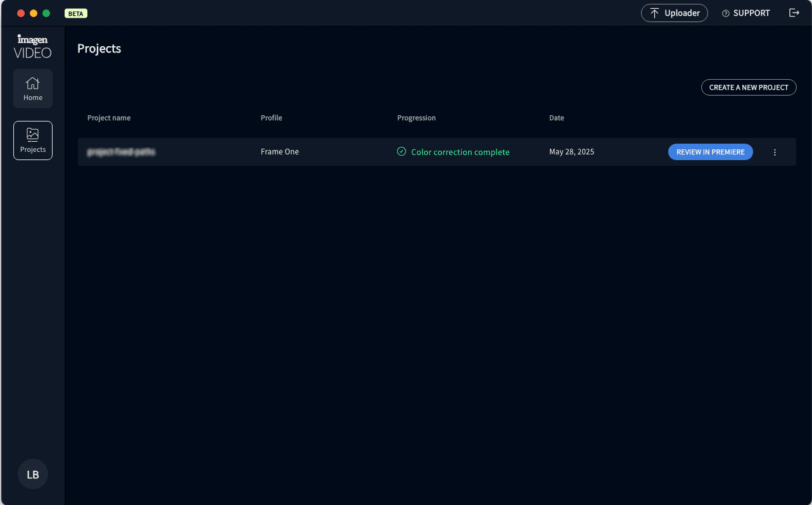Click the May 28, 2025 date
Screen dimensions: 812x505
click(x=572, y=152)
